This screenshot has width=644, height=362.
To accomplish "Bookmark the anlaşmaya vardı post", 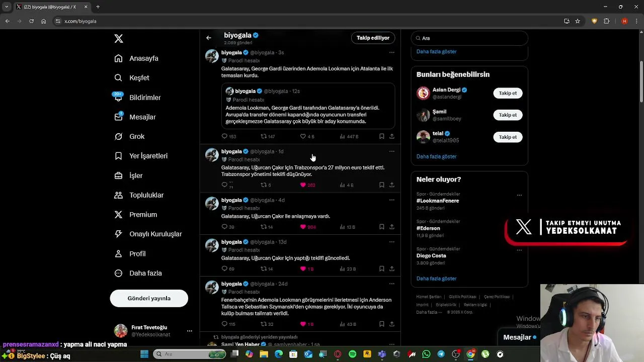I will tap(382, 227).
